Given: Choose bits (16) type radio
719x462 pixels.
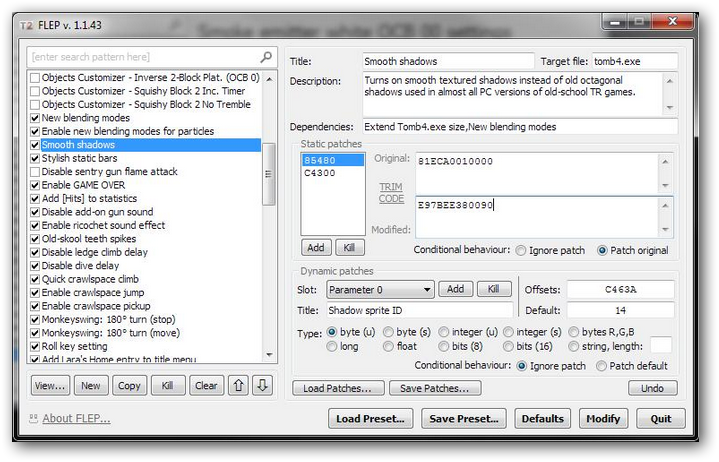Looking at the screenshot, I should (508, 346).
